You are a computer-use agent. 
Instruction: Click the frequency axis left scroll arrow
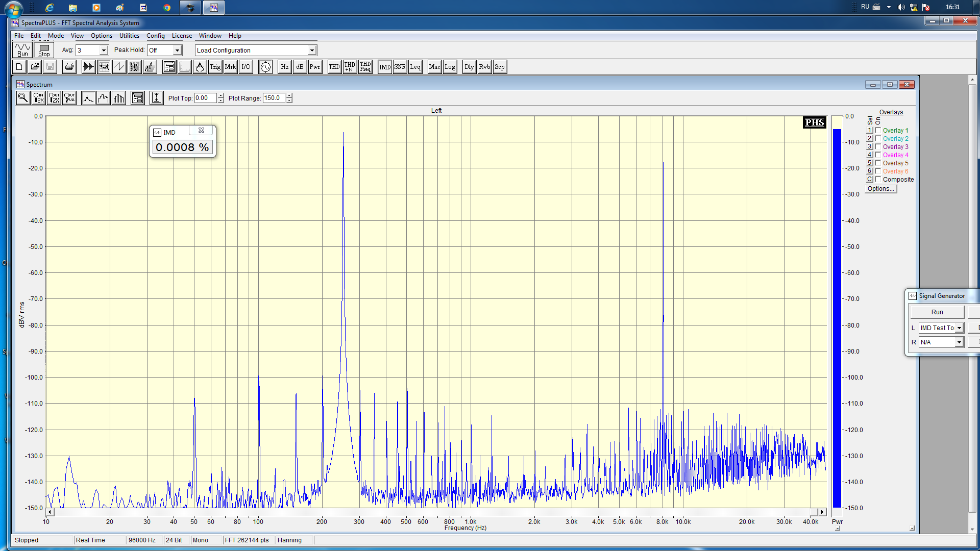50,512
